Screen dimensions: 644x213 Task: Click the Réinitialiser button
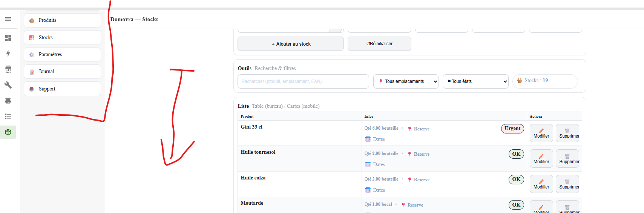tap(379, 44)
